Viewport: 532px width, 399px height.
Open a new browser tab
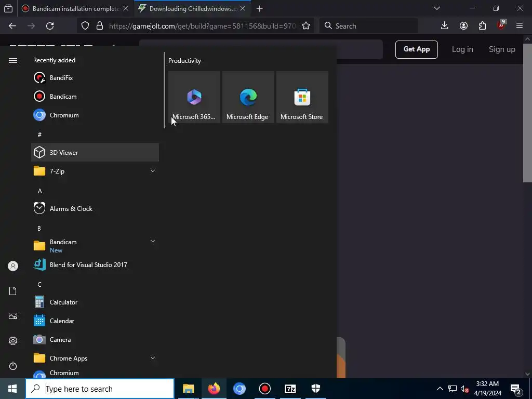pos(260,8)
